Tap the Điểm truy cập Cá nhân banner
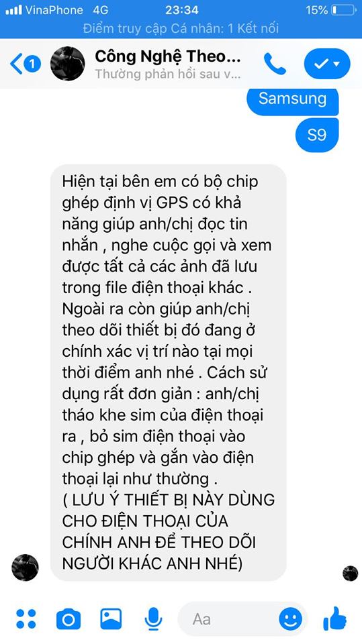 (x=181, y=28)
